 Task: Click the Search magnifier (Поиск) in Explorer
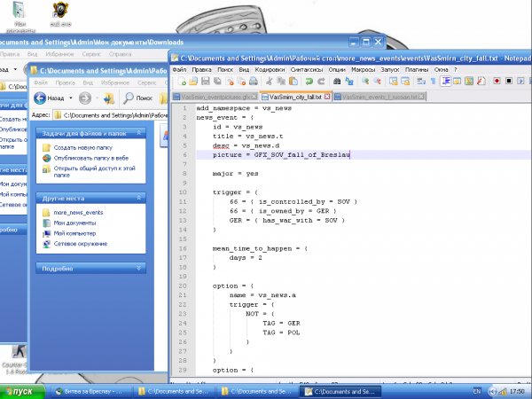pyautogui.click(x=139, y=98)
